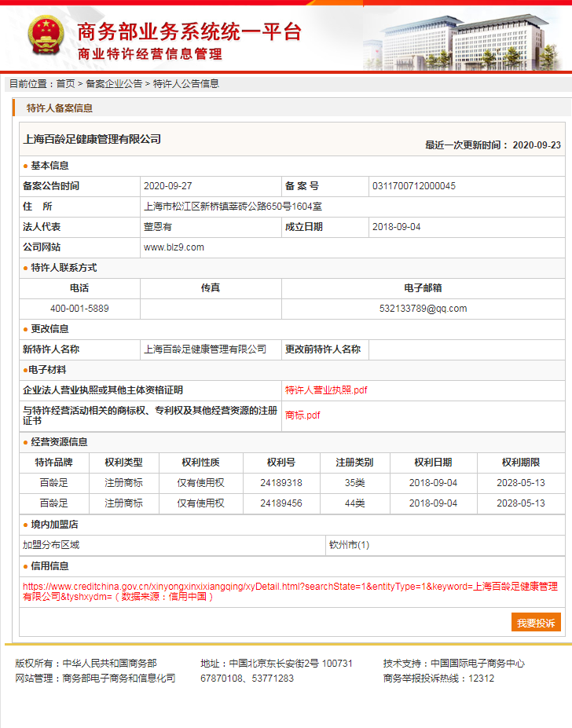Click trademark rights number 24189318
572x728 pixels.
tap(280, 483)
